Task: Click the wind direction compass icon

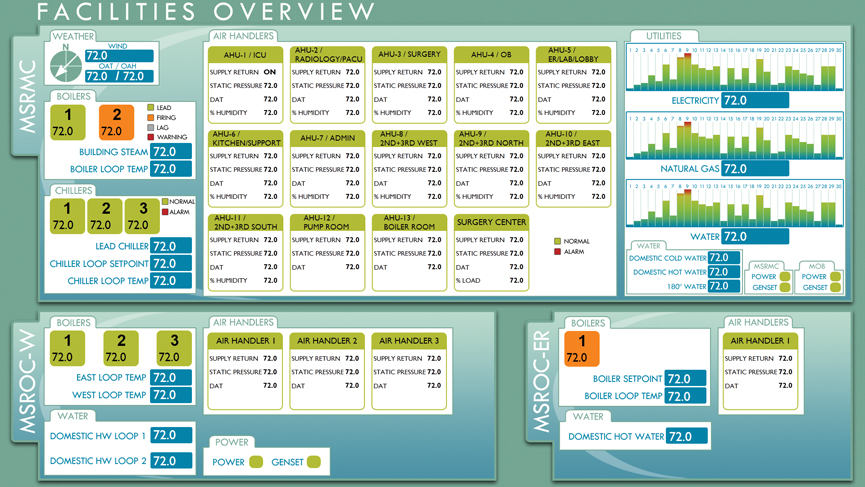Action: pyautogui.click(x=65, y=65)
